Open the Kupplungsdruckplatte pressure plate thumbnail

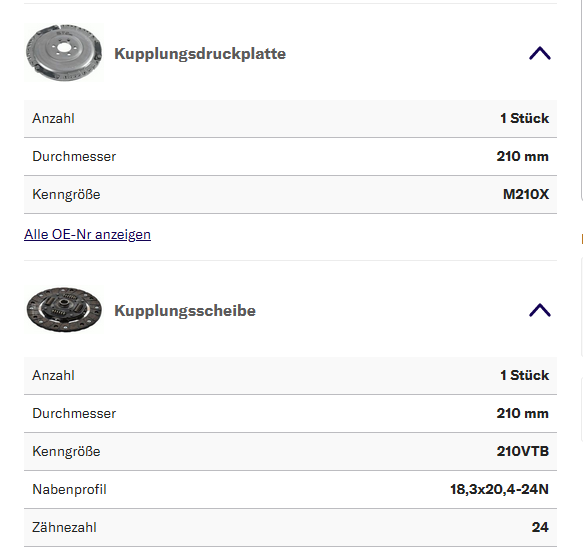(x=64, y=53)
